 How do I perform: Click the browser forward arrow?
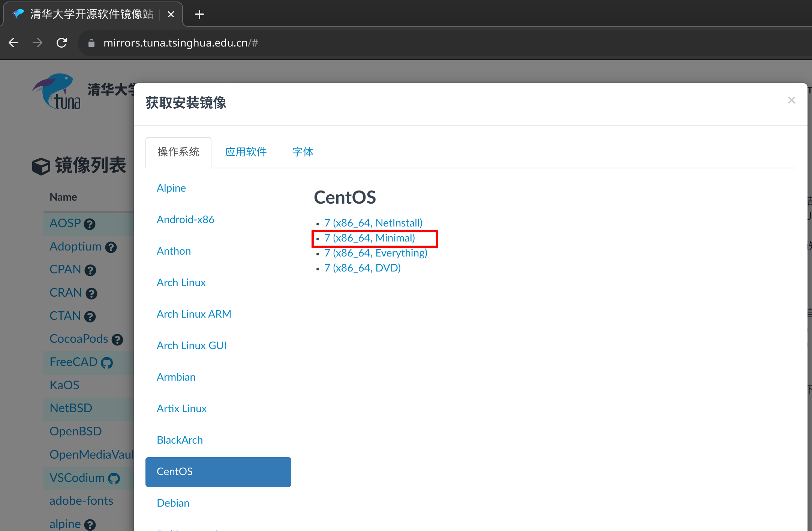tap(37, 43)
